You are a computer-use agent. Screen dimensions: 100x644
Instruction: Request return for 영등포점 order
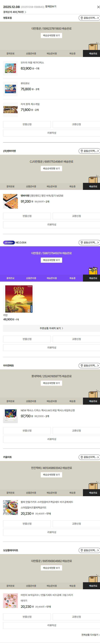27,124
